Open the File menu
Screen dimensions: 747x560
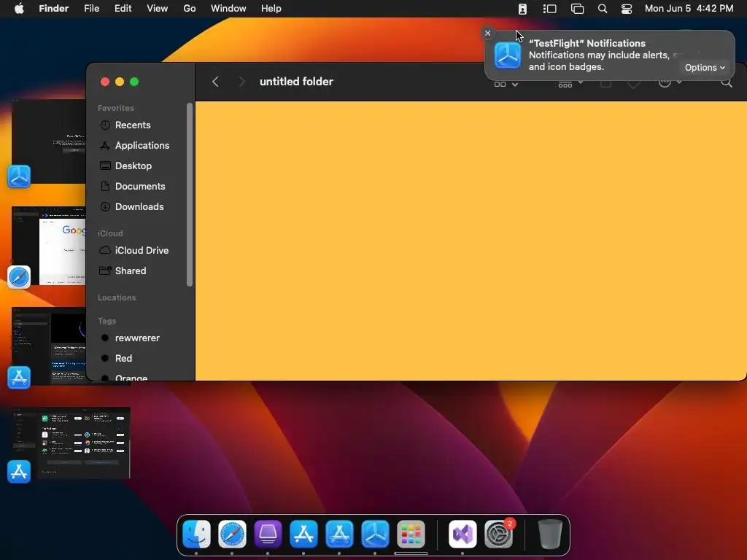91,9
